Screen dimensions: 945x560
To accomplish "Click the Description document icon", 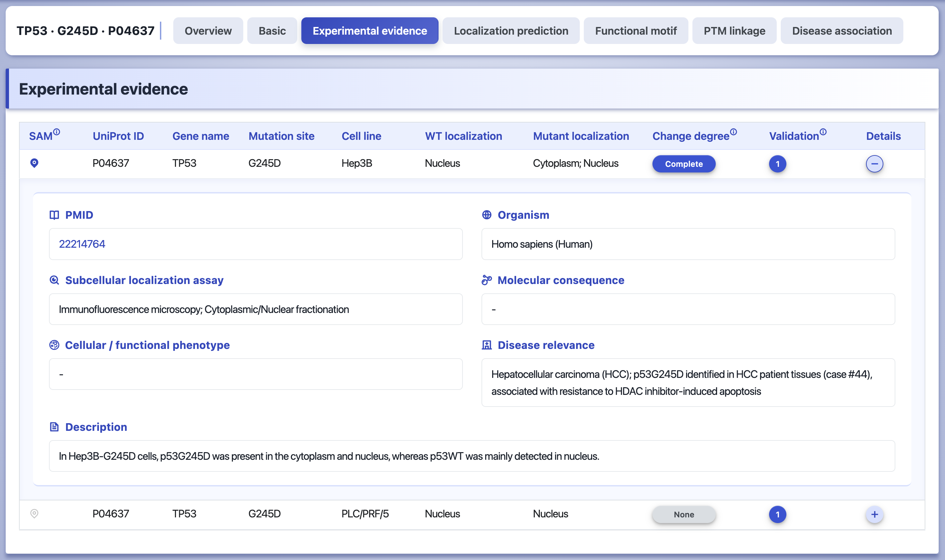I will click(x=54, y=427).
